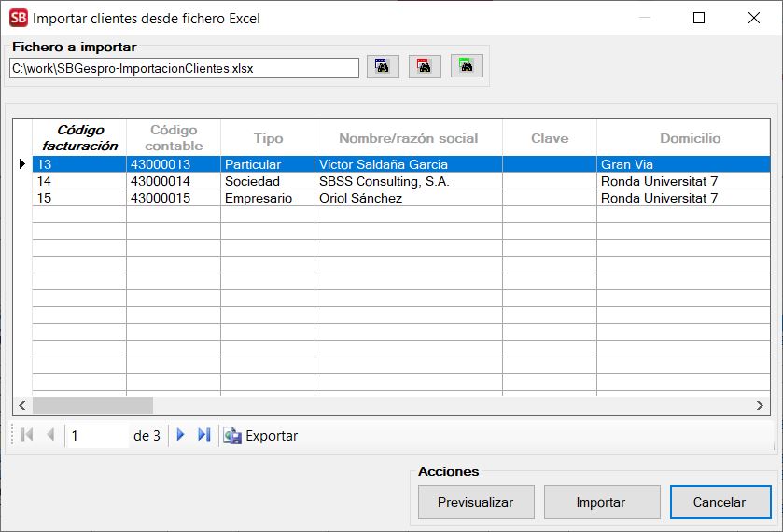Viewport: 783px width, 532px height.
Task: Click the current record number field
Action: pyautogui.click(x=97, y=436)
